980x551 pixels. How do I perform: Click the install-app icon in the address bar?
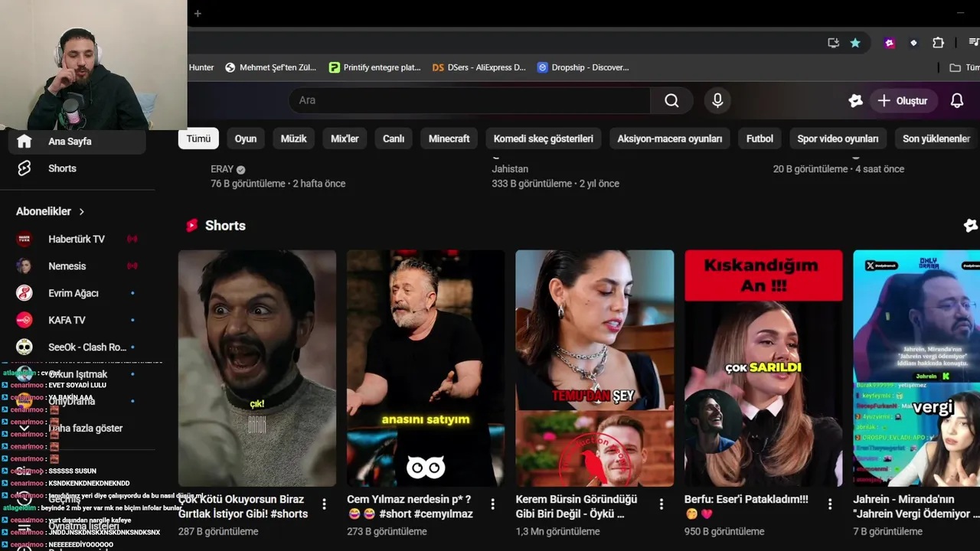833,43
